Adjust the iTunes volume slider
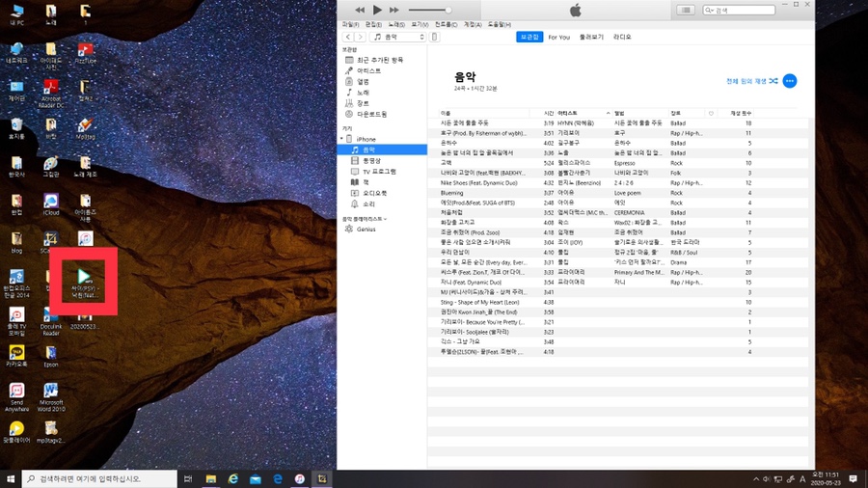This screenshot has width=868, height=488. click(429, 10)
